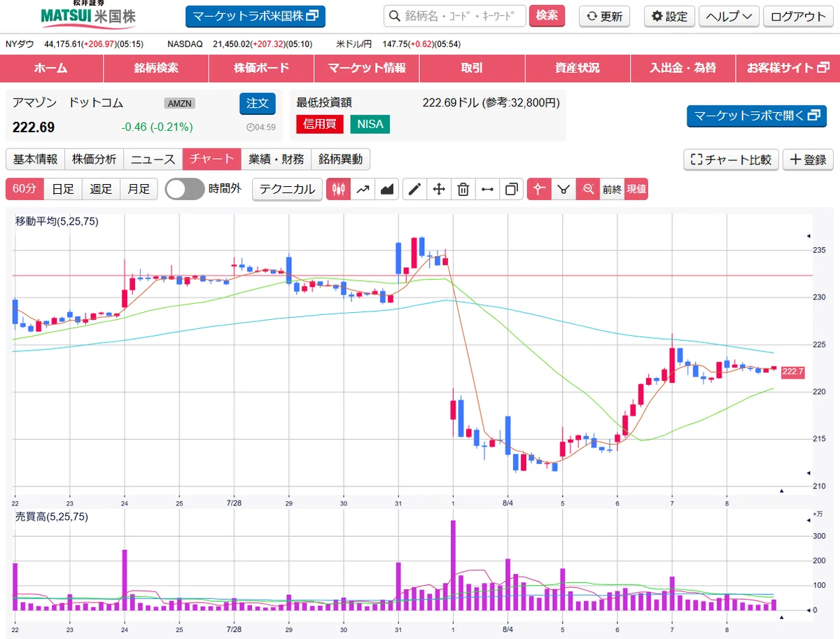
Task: Open 設定 settings with gear icon
Action: (669, 17)
